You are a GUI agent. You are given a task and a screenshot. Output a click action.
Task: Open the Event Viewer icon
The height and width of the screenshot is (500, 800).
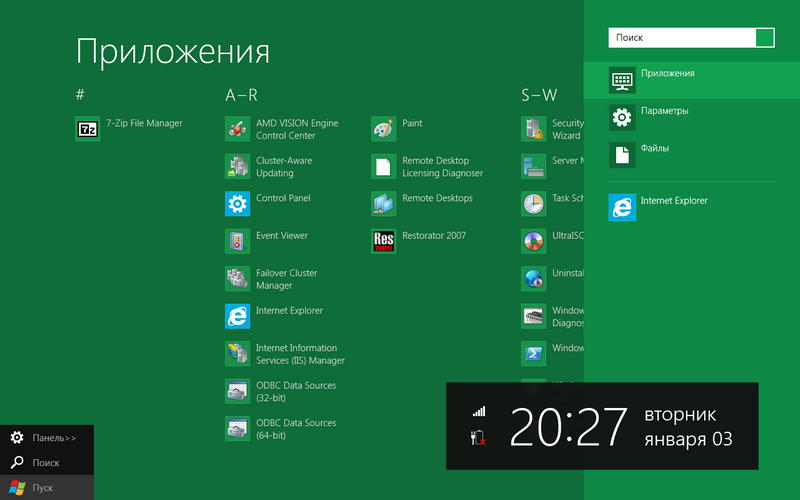pyautogui.click(x=237, y=241)
